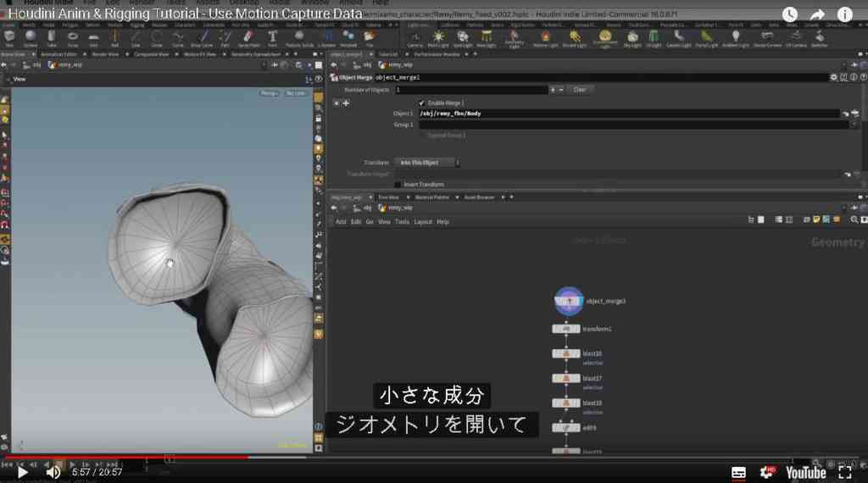
Task: Add a Point Light from shelf
Action: point(438,37)
